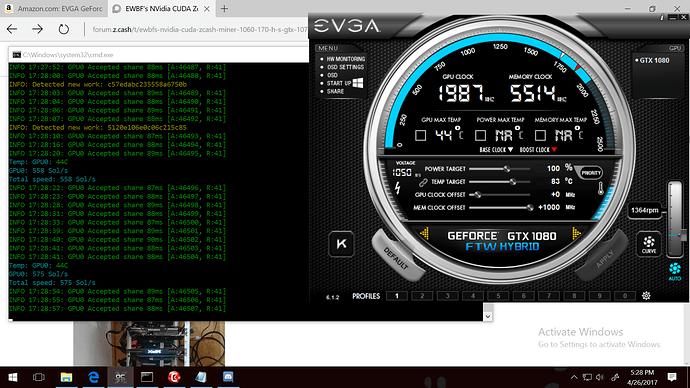Viewport: 690px width, 388px height.
Task: Select profile slot 1
Action: coord(397,296)
